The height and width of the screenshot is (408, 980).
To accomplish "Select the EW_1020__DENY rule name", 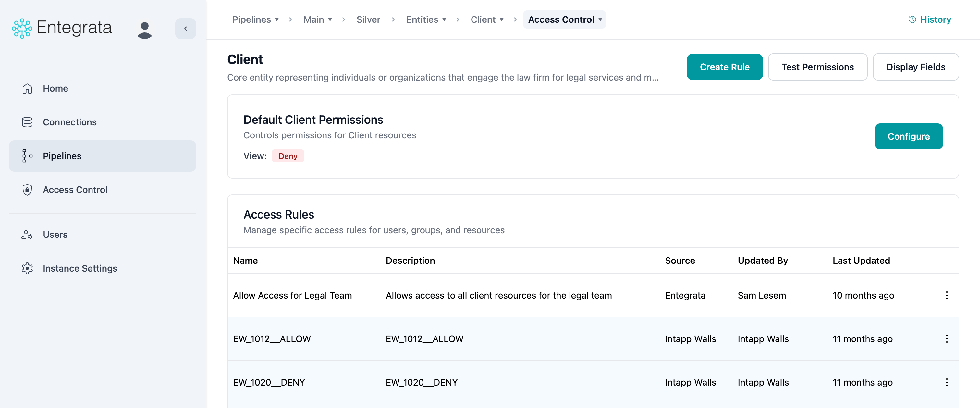I will coord(269,382).
